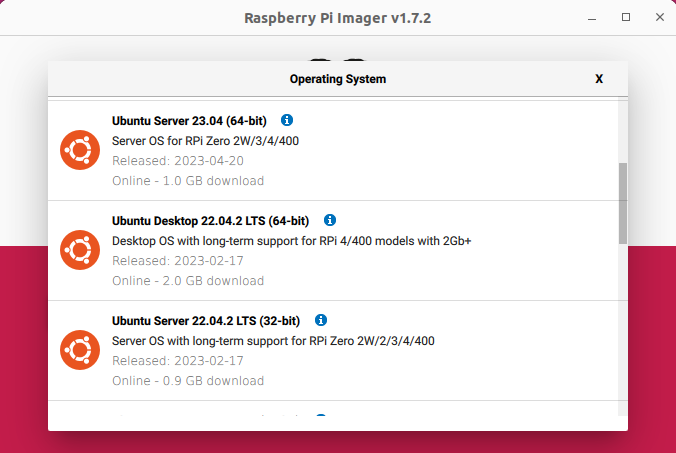Click the Ubuntu logo for Desktop 22.04.2 LTS
The height and width of the screenshot is (453, 676).
click(x=79, y=250)
